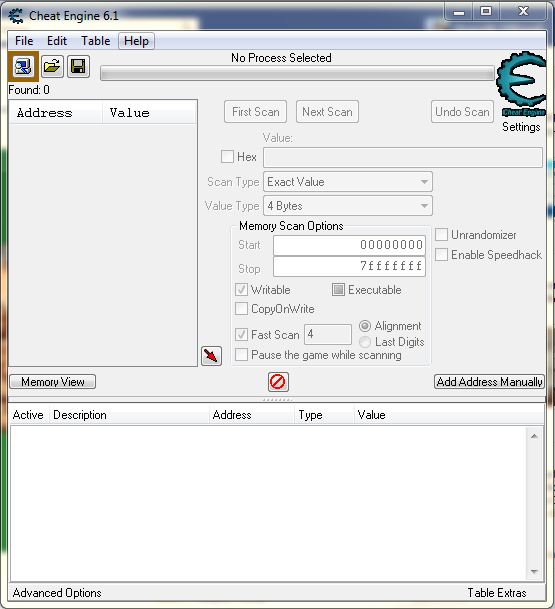Enable the Unrandomizer checkbox

click(441, 235)
